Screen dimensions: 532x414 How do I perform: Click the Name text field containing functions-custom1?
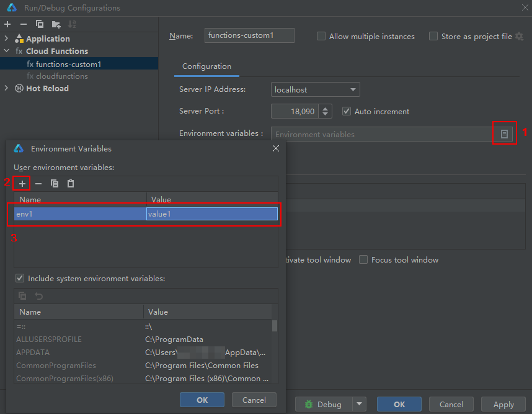249,36
